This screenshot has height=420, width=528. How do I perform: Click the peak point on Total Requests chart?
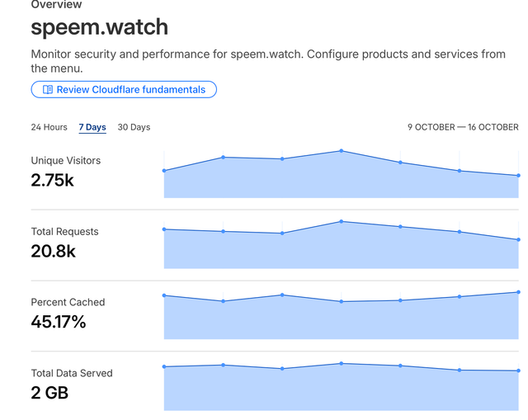tap(341, 221)
